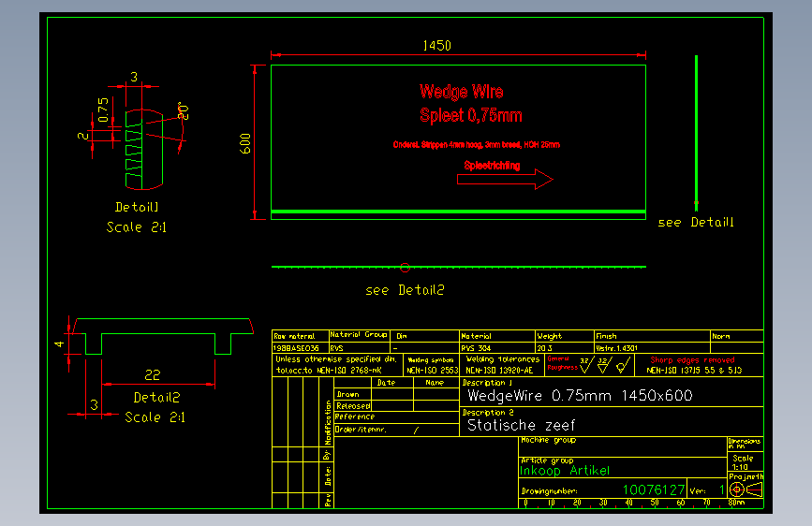Select the 1450 width dimension text
Image resolution: width=812 pixels, height=526 pixels.
(x=437, y=46)
